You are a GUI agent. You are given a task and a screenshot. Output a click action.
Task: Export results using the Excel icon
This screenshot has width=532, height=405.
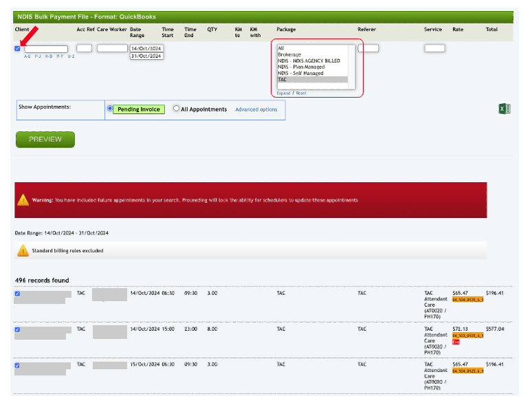click(505, 109)
